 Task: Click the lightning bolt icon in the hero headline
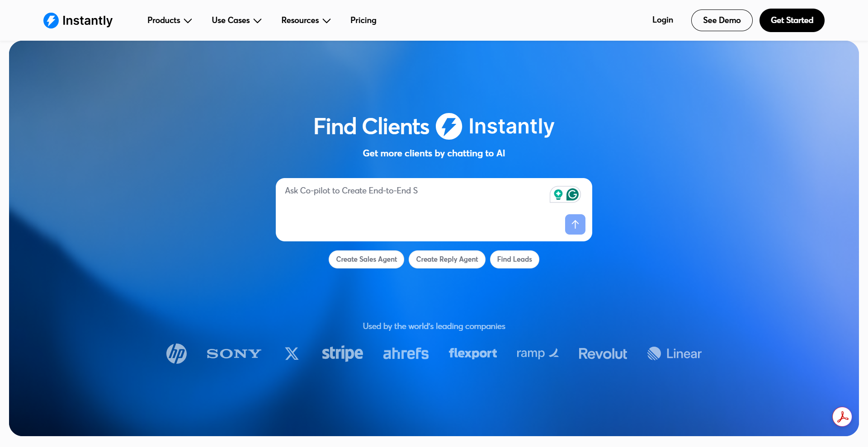pos(449,126)
